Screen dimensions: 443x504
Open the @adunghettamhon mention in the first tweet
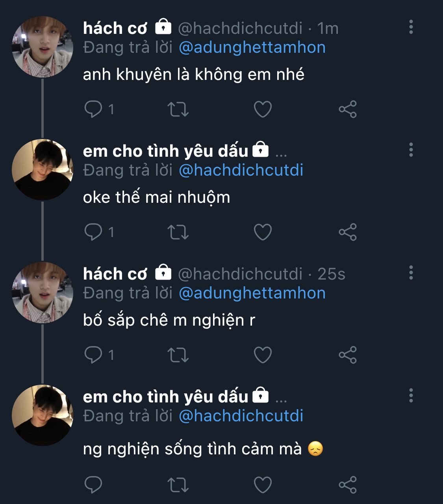click(252, 48)
